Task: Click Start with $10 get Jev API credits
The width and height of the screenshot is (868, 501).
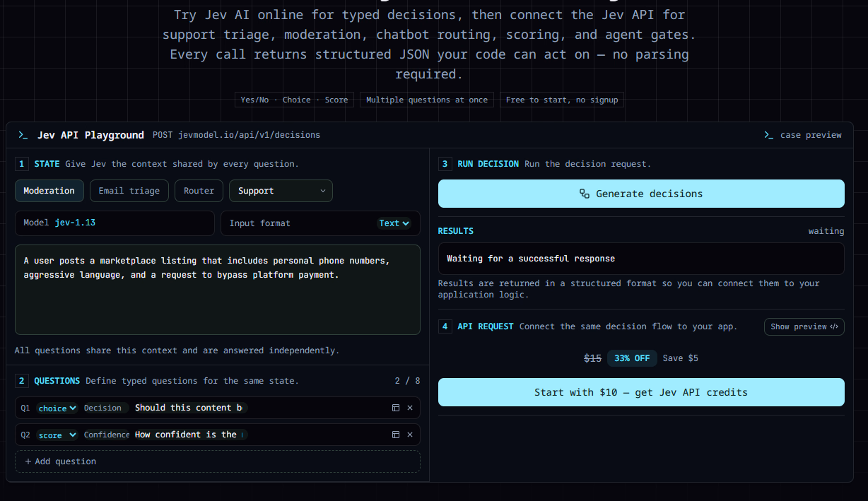Action: (641, 392)
